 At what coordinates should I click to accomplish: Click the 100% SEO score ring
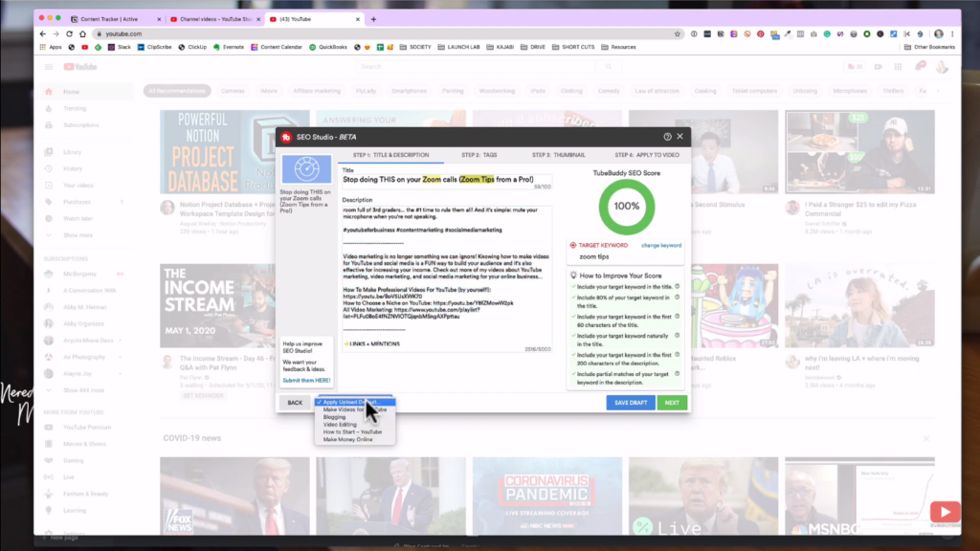coord(626,207)
